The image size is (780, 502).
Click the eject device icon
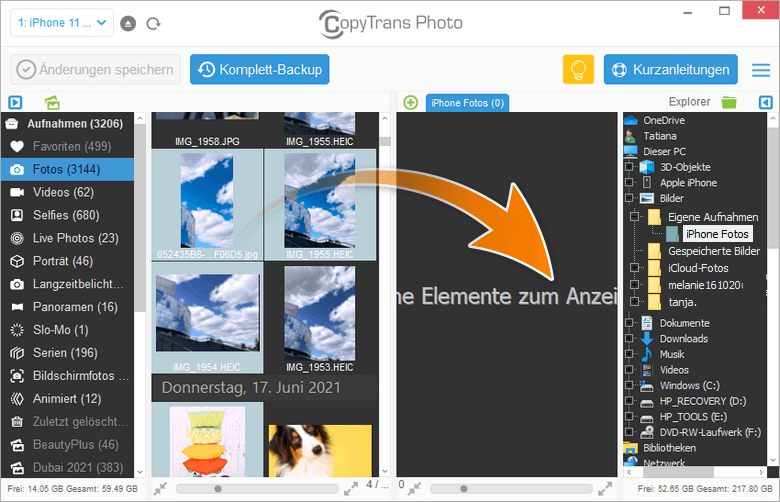pos(128,23)
